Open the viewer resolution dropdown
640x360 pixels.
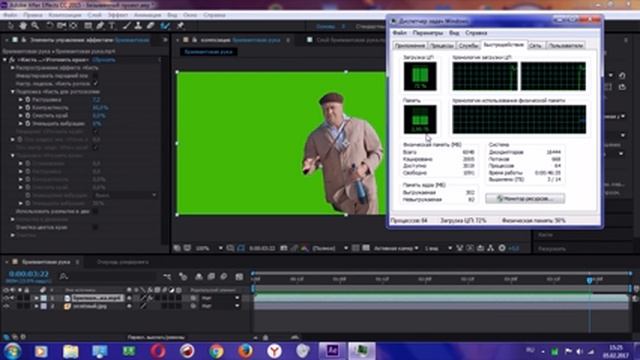pyautogui.click(x=330, y=248)
